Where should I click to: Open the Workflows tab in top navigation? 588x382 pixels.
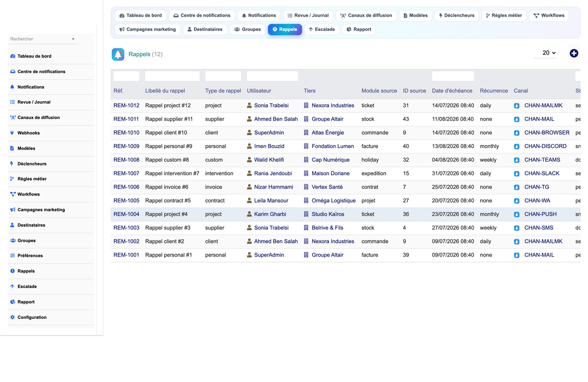tap(549, 16)
